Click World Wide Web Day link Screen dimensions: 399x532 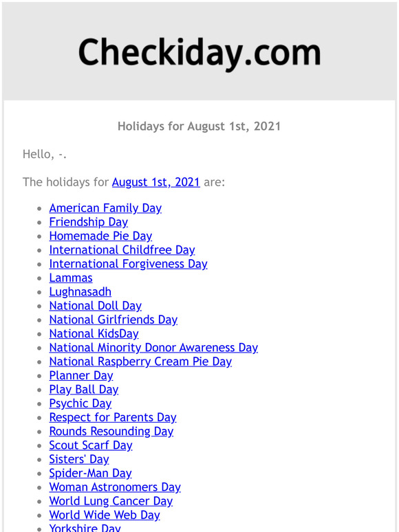105,515
